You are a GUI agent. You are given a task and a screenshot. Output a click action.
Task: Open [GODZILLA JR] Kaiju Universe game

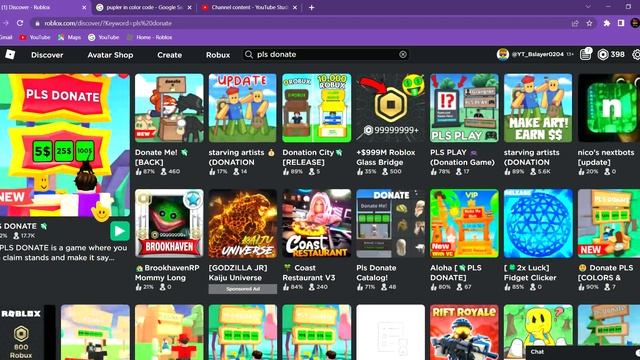(242, 223)
